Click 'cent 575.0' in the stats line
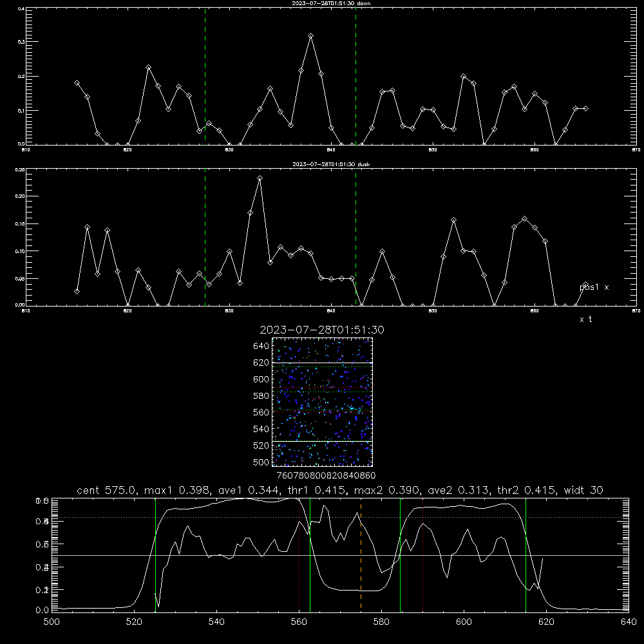644x644 pixels. coord(106,490)
